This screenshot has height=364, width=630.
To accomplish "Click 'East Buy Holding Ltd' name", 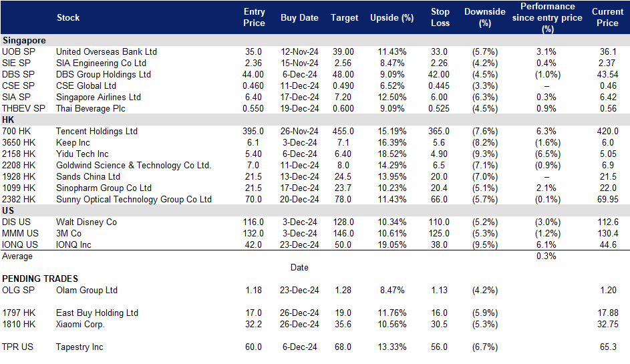I will click(98, 313).
